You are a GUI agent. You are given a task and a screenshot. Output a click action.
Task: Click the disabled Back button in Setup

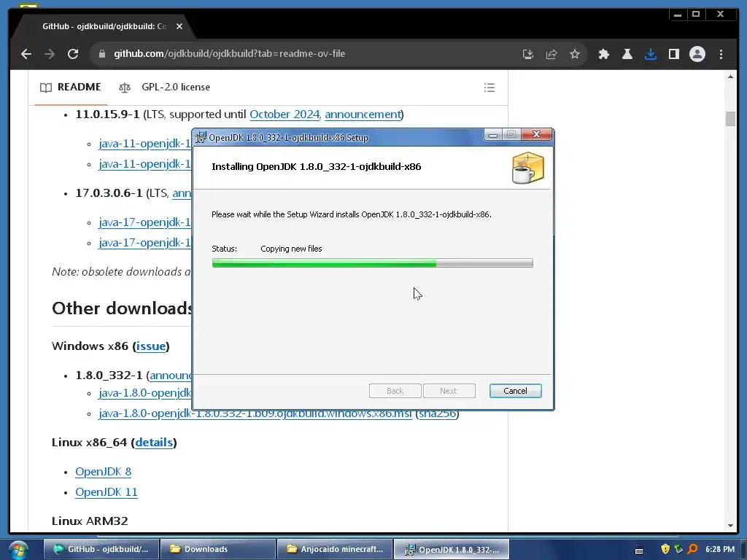click(395, 391)
